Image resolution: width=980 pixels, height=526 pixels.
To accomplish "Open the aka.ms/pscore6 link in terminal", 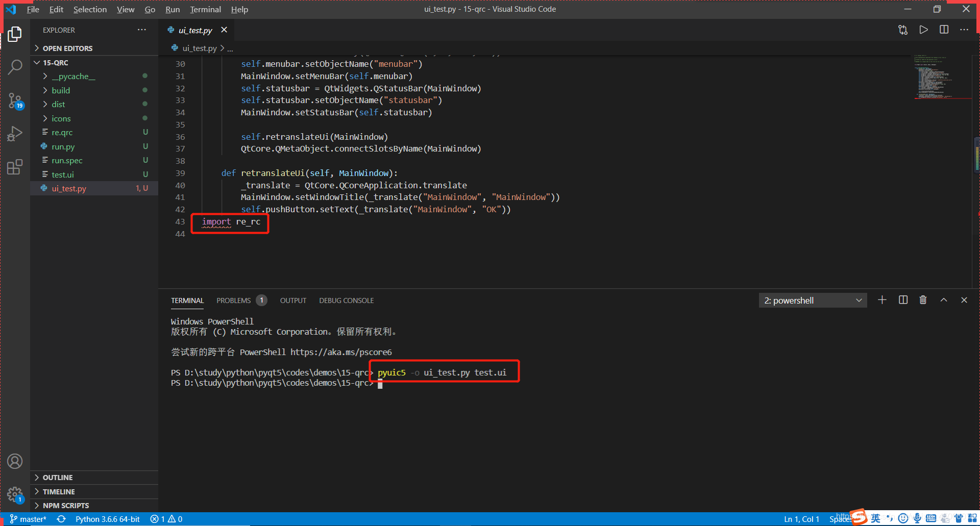I will [x=341, y=352].
